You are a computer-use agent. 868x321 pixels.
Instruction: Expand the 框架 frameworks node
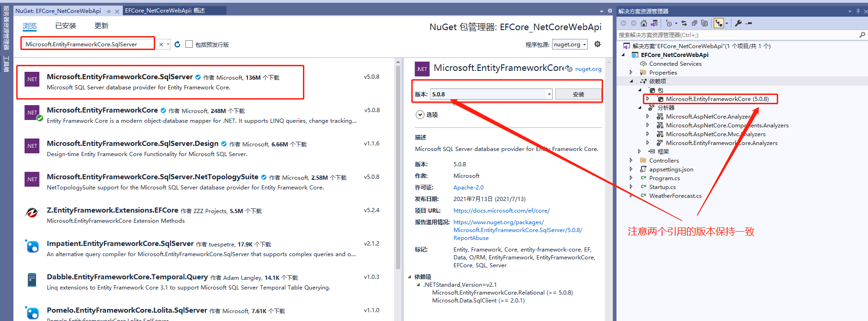(640, 151)
